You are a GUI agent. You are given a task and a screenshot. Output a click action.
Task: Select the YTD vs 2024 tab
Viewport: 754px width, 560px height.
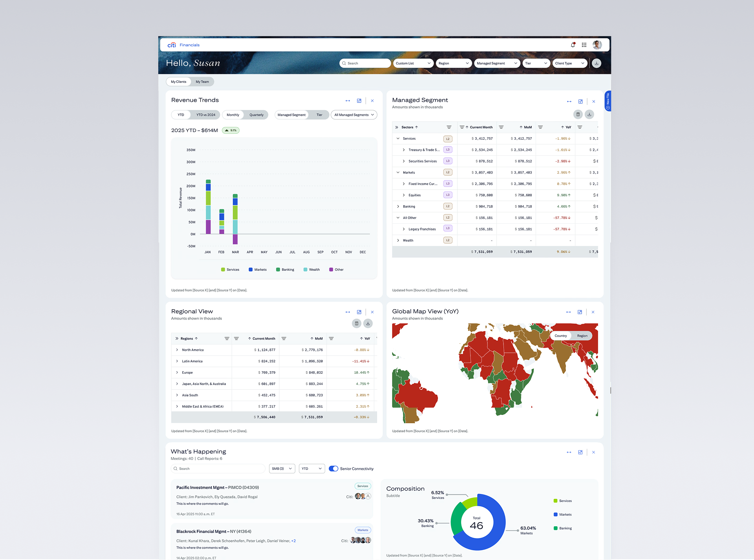click(x=206, y=115)
